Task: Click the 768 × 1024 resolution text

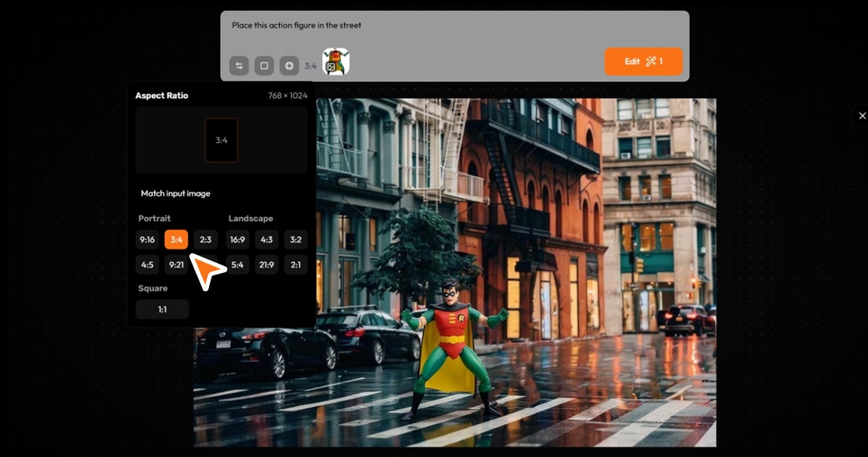Action: pos(287,96)
